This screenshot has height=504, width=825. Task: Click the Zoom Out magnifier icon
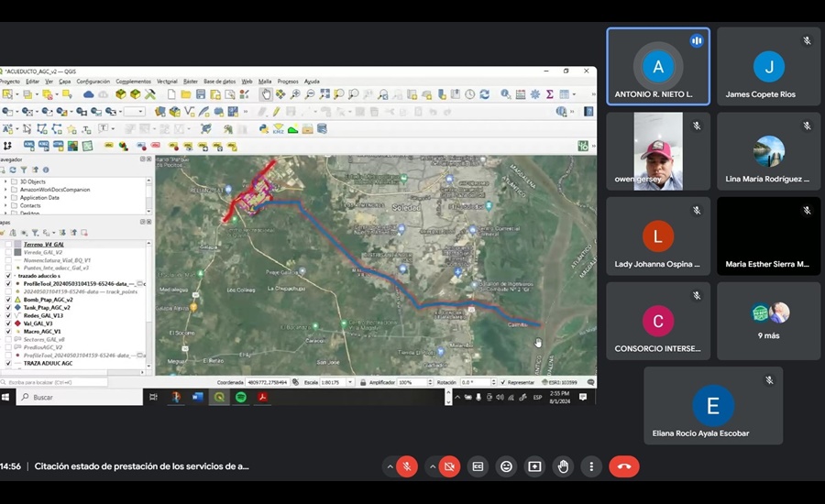point(310,94)
